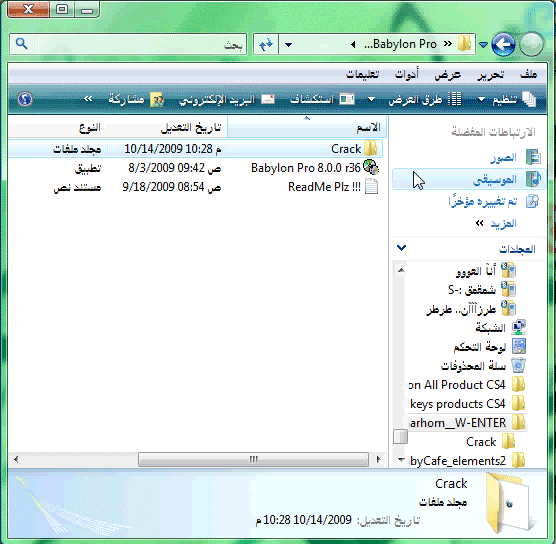Click تطبيق type cell
Screen dimensions: 556x544
pos(88,168)
